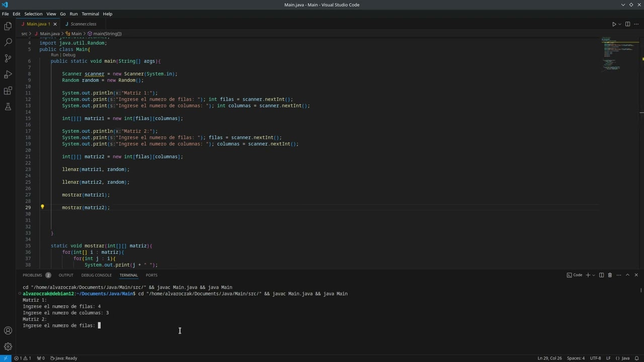Image resolution: width=644 pixels, height=362 pixels.
Task: Click the Debug CodeLens above main method
Action: point(69,55)
